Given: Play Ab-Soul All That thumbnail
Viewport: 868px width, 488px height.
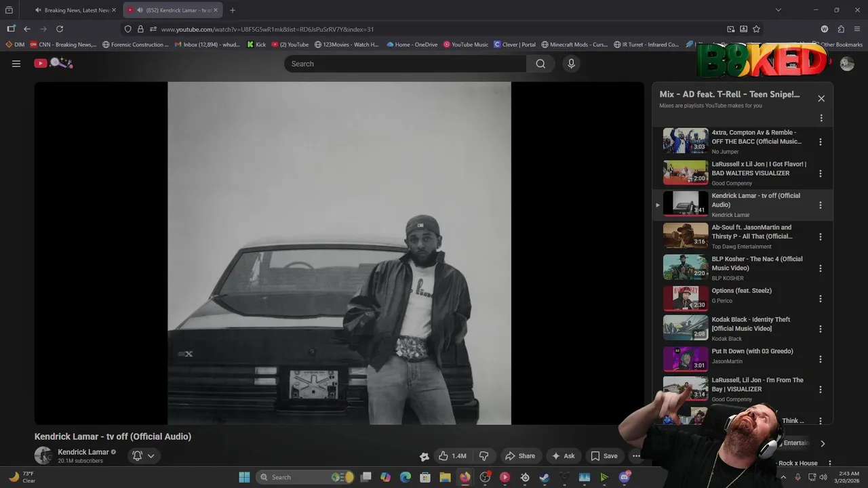Looking at the screenshot, I should (x=686, y=236).
